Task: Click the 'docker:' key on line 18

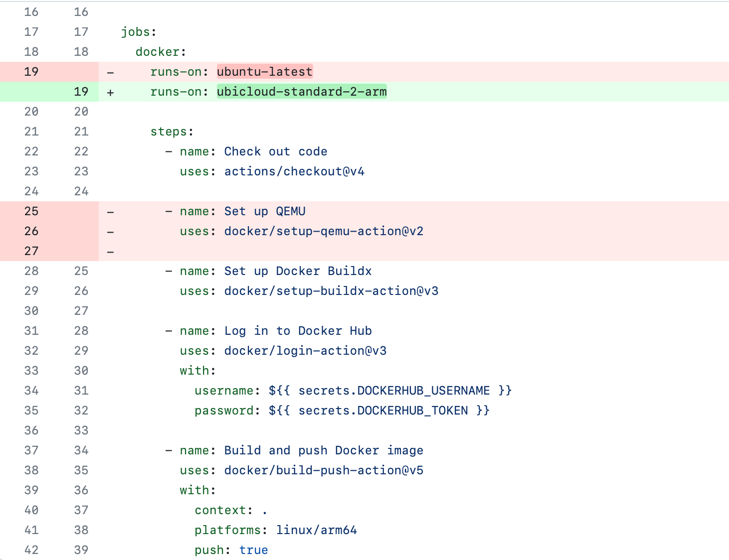Action: pos(161,52)
